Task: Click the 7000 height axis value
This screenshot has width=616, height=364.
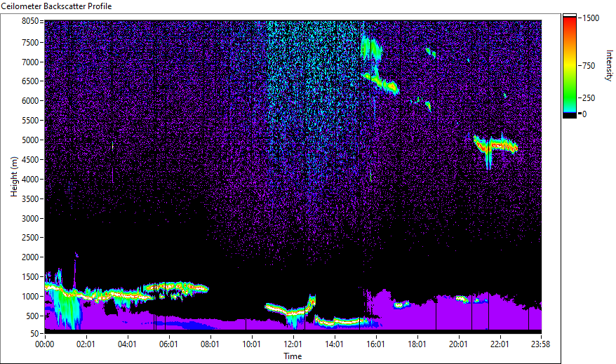Action: point(30,62)
